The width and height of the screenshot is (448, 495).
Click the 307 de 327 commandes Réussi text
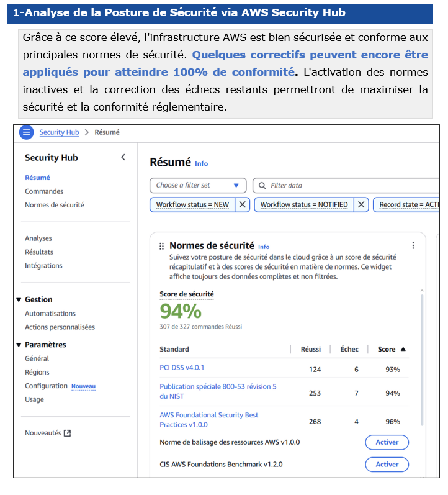[200, 327]
